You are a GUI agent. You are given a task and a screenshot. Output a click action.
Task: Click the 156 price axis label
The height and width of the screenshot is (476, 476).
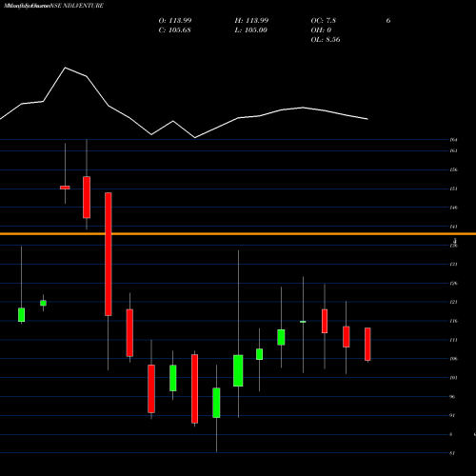(x=453, y=169)
